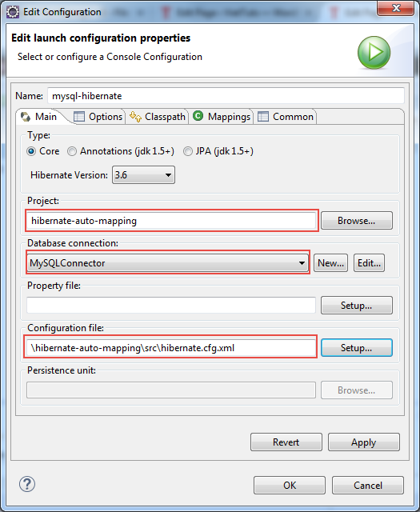Select JPA (jdk 1.5+) radio option
The height and width of the screenshot is (512, 420).
pyautogui.click(x=188, y=151)
